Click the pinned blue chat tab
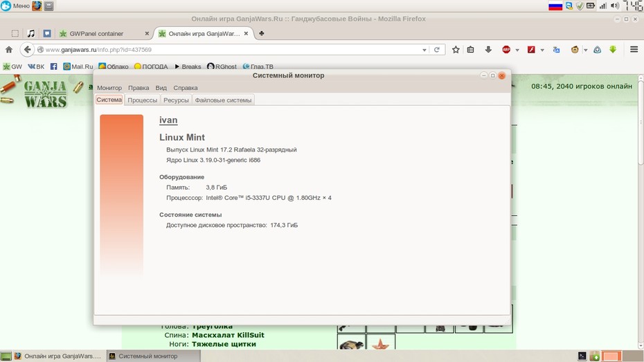The width and height of the screenshot is (644, 362). point(47,34)
